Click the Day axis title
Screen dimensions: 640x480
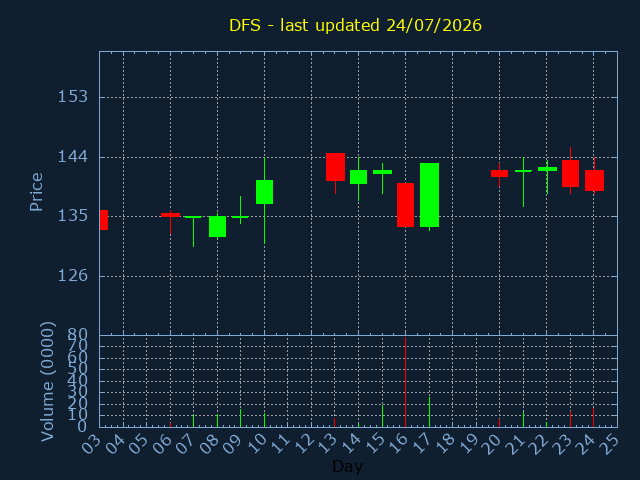click(x=347, y=466)
